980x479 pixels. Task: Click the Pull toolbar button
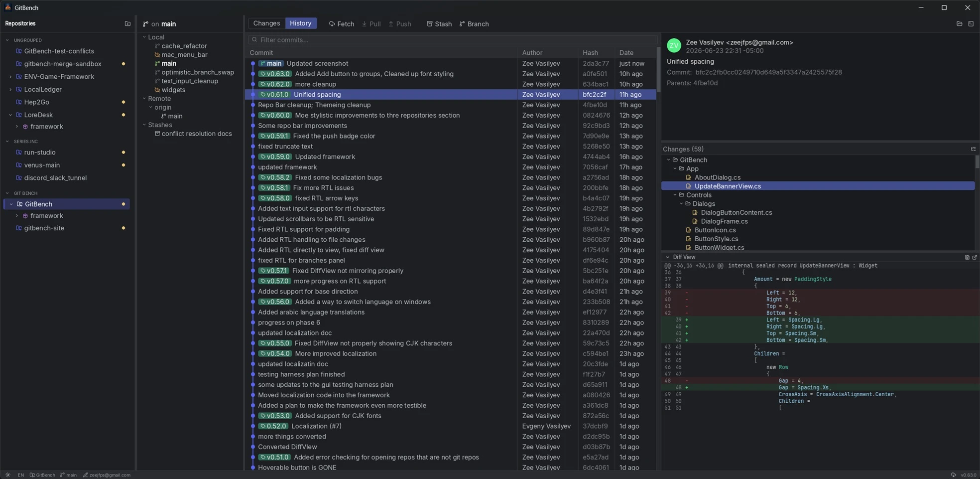click(x=371, y=24)
